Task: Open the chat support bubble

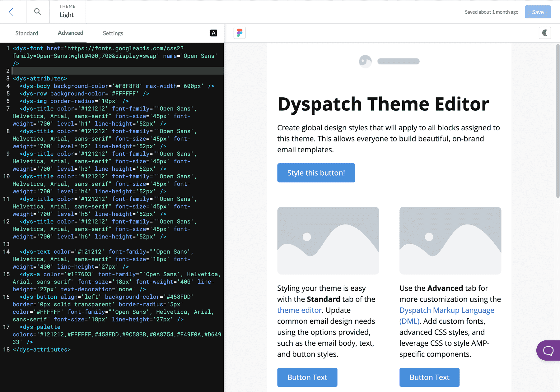Action: (548, 350)
